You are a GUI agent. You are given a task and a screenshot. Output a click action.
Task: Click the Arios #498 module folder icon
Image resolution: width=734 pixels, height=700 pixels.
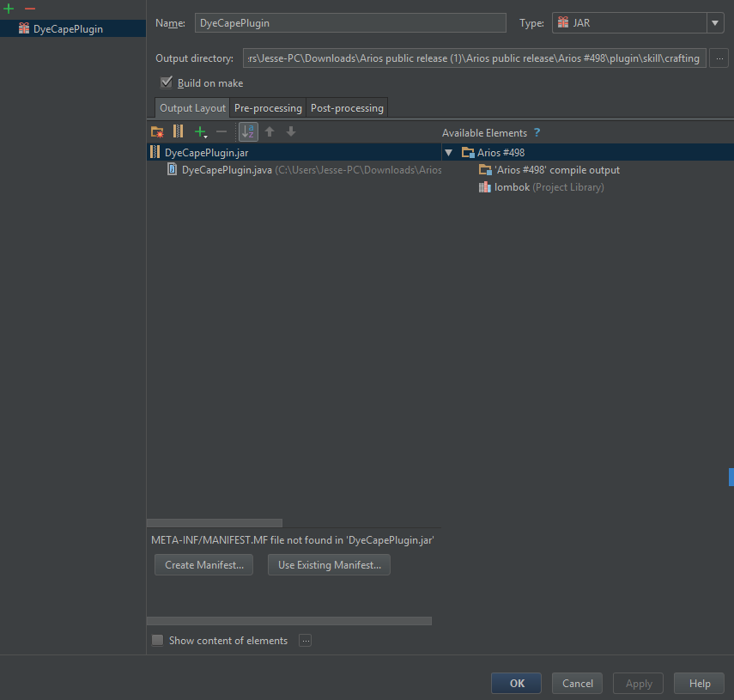(468, 152)
